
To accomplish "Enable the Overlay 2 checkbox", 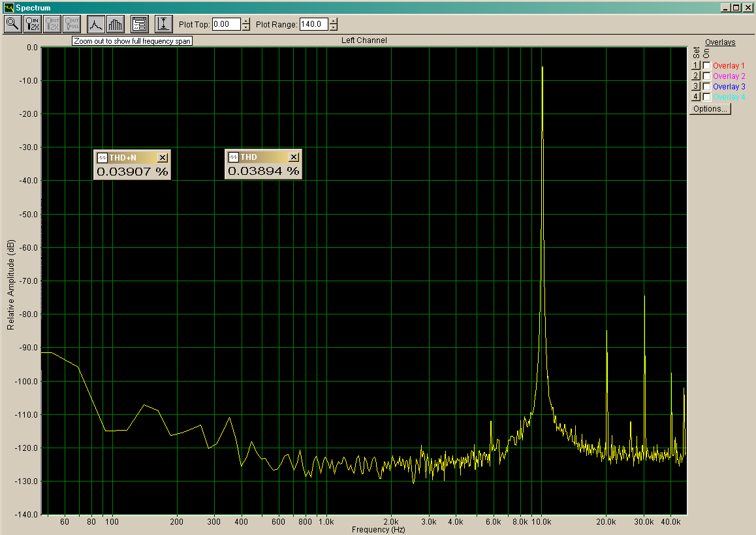I will click(x=706, y=76).
